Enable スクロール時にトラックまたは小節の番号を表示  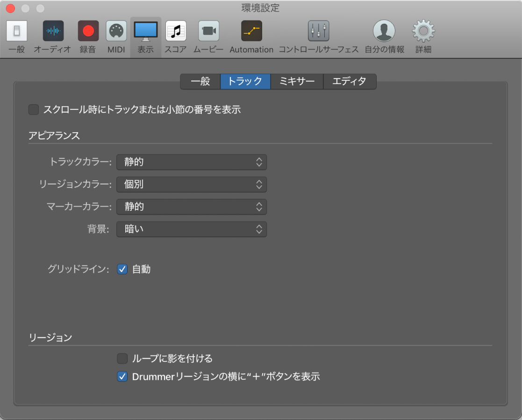(x=33, y=109)
